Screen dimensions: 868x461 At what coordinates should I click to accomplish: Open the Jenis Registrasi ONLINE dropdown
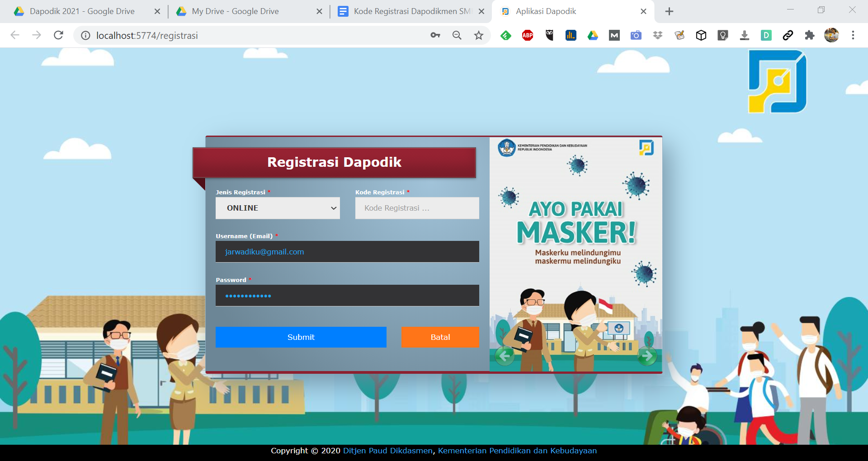[x=278, y=208]
